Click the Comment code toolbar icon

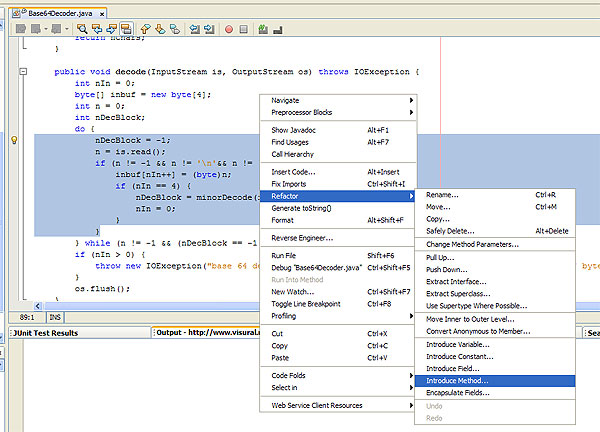point(263,29)
